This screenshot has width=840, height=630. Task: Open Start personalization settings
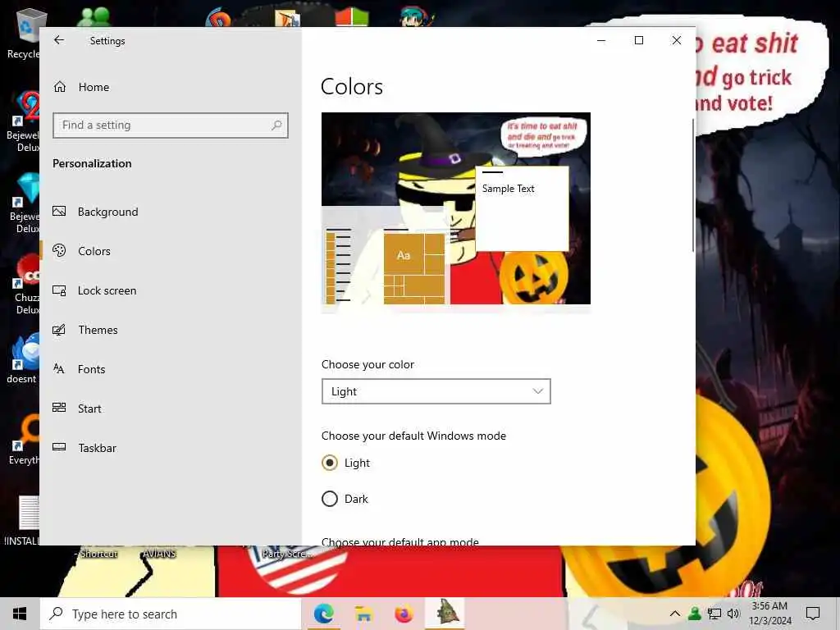coord(171,409)
